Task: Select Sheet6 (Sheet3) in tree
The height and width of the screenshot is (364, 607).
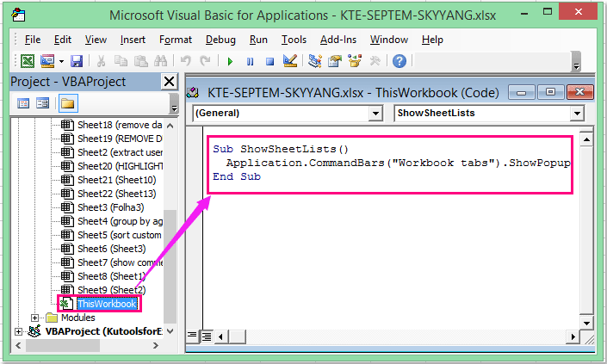Action: [111, 249]
